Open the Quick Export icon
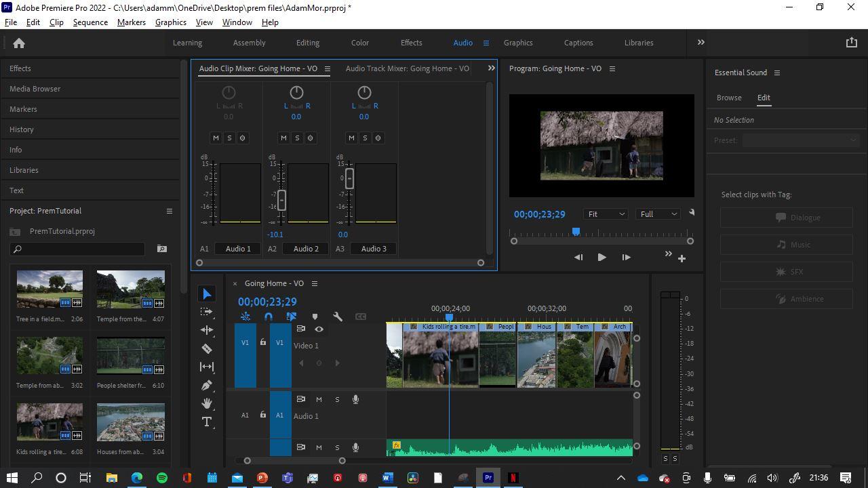 click(852, 42)
